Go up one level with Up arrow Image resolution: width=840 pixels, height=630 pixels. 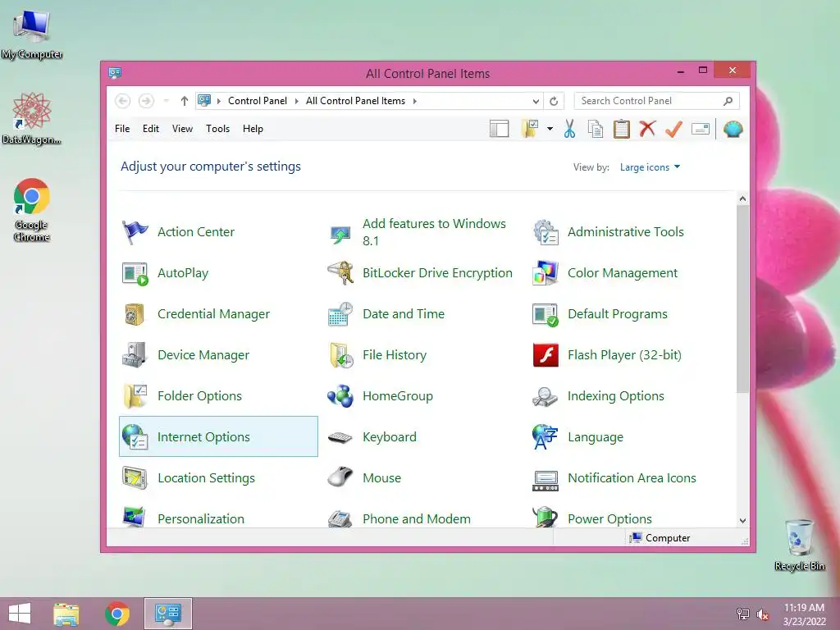185,101
